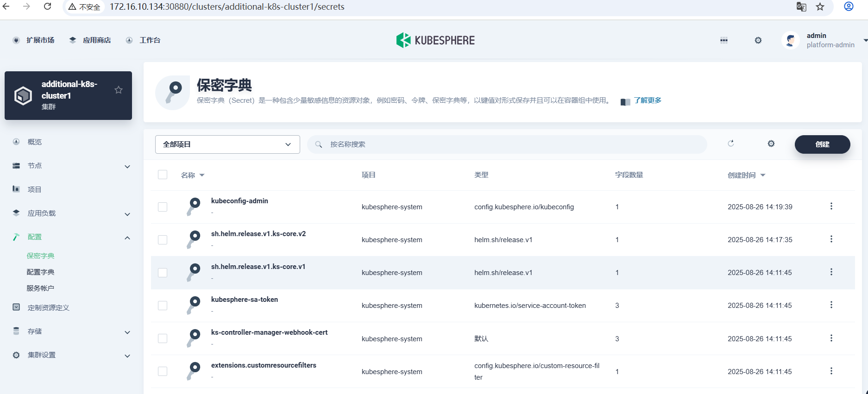Open more actions for kubesphere-sa-token
The image size is (868, 394).
[831, 305]
